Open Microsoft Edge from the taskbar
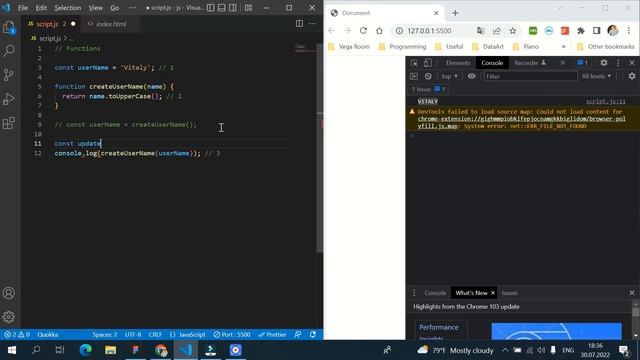Image resolution: width=640 pixels, height=360 pixels. click(85, 350)
